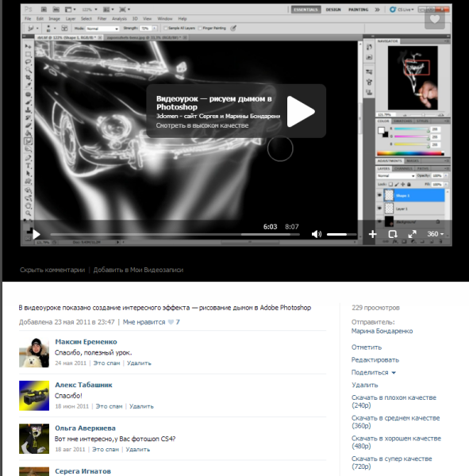Download video in low quality 240p

pyautogui.click(x=394, y=401)
